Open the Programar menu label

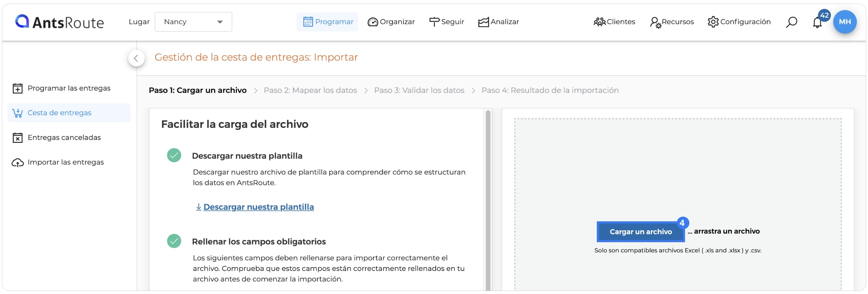tap(334, 22)
